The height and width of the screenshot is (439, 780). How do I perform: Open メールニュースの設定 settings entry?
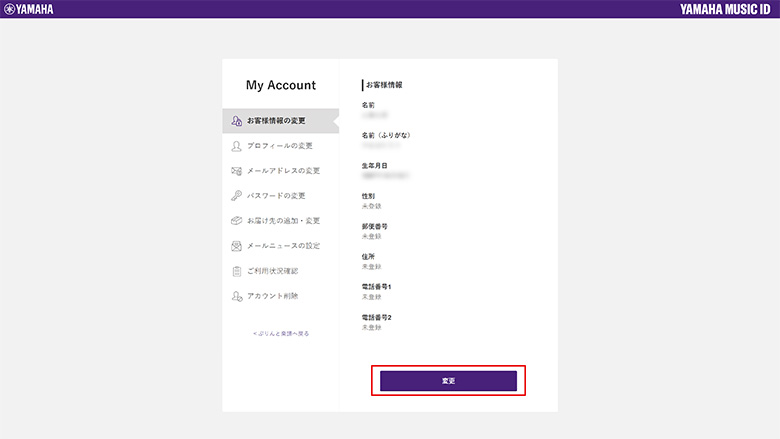(284, 246)
